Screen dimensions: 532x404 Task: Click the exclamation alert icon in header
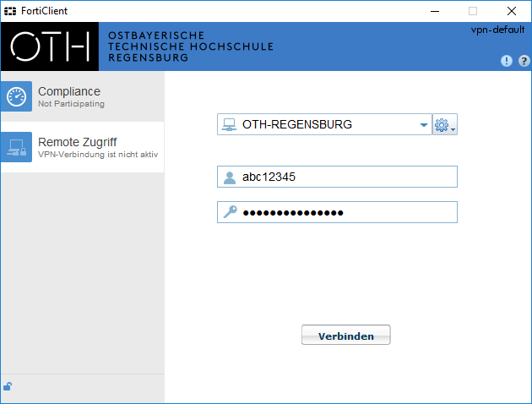click(x=507, y=61)
